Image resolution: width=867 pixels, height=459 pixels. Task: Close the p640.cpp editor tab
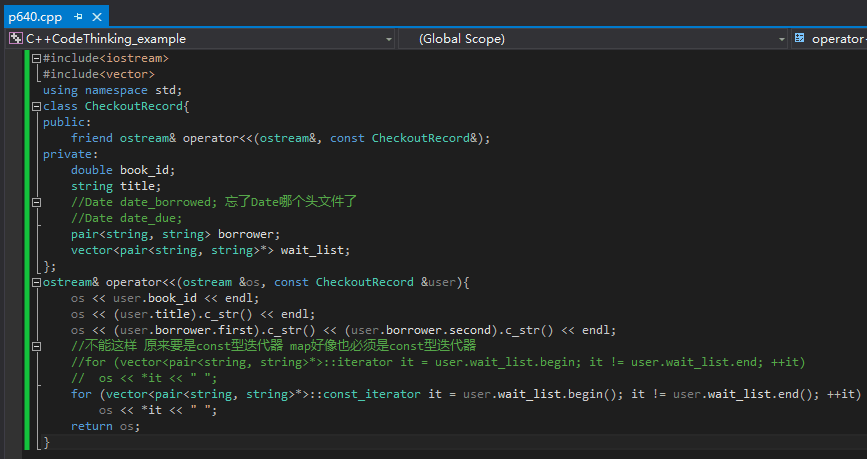click(x=97, y=17)
